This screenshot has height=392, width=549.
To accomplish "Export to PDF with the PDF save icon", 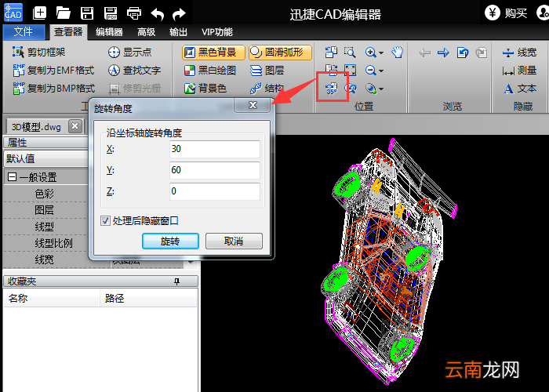I will [111, 13].
